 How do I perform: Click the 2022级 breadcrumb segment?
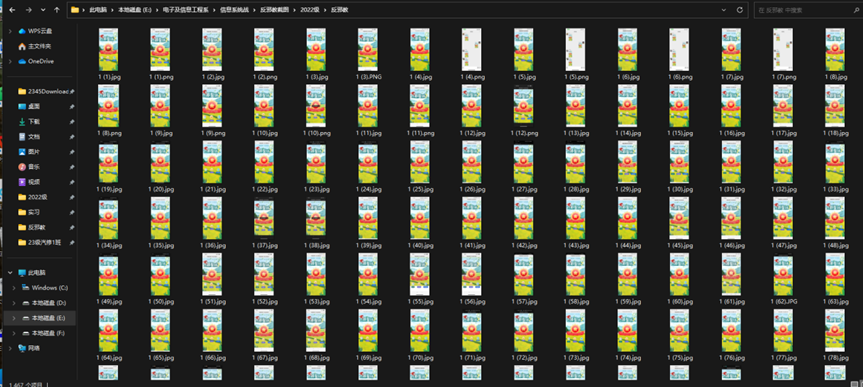(310, 10)
